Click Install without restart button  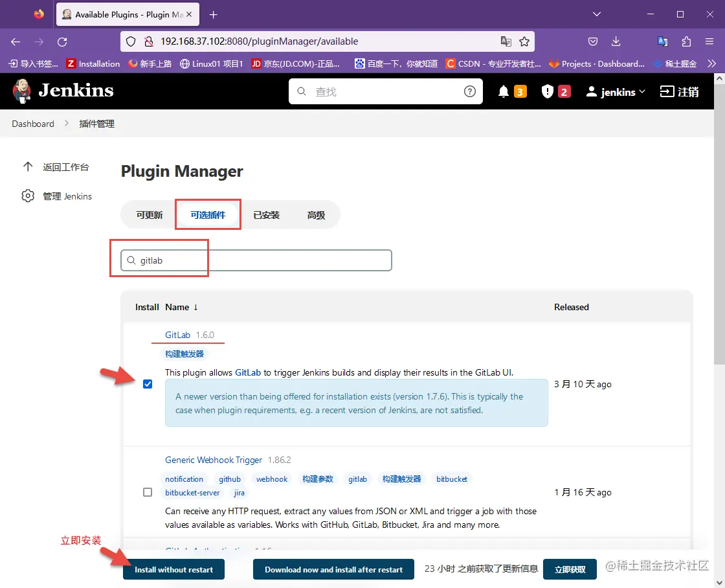[x=174, y=569]
